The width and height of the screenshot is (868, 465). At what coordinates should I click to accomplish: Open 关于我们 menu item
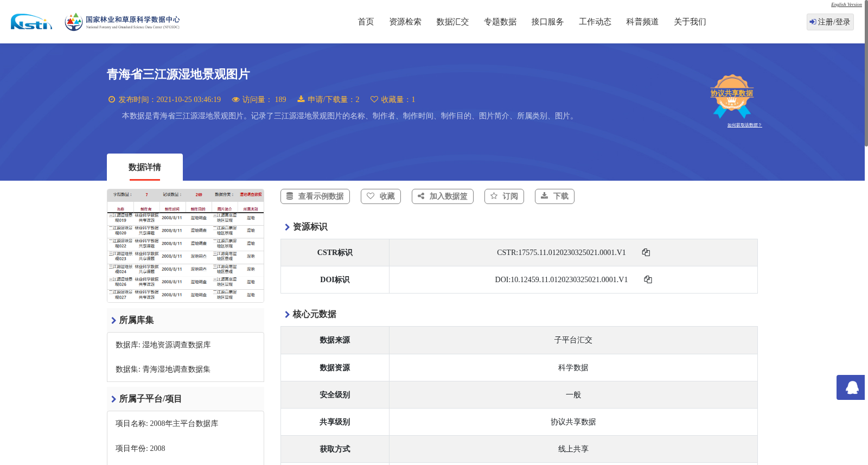pyautogui.click(x=690, y=22)
